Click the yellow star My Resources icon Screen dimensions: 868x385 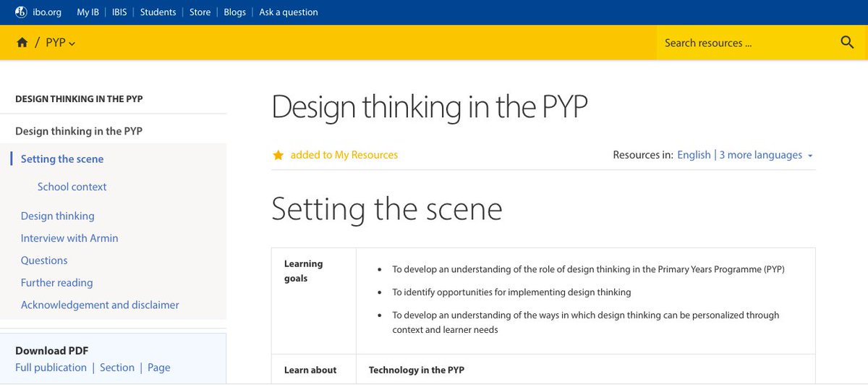tap(278, 155)
